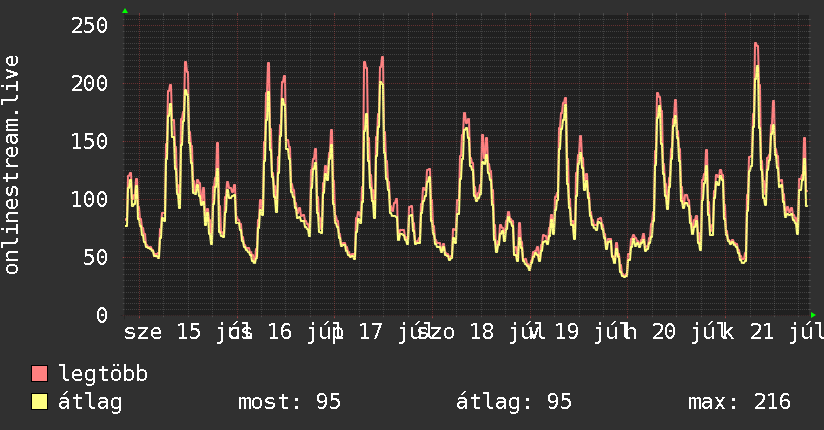Click the 20 date label on x-axis
This screenshot has width=824, height=430.
point(664,332)
